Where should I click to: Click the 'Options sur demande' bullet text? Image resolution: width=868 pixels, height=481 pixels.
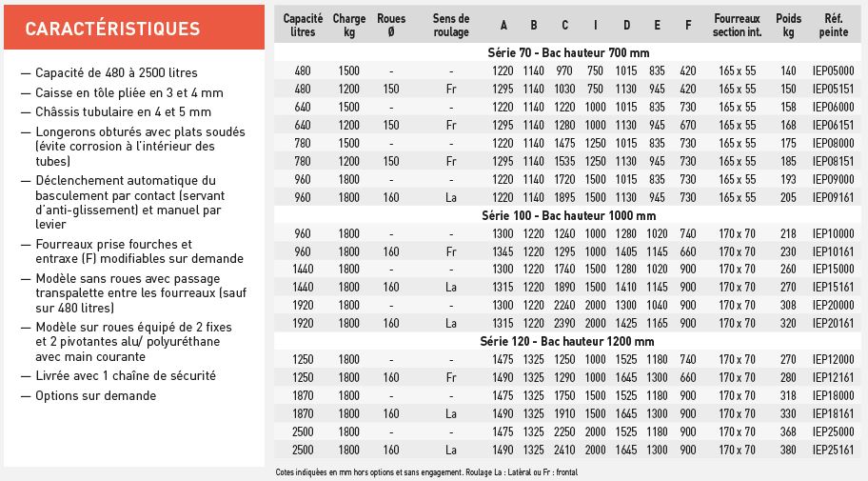click(x=96, y=395)
